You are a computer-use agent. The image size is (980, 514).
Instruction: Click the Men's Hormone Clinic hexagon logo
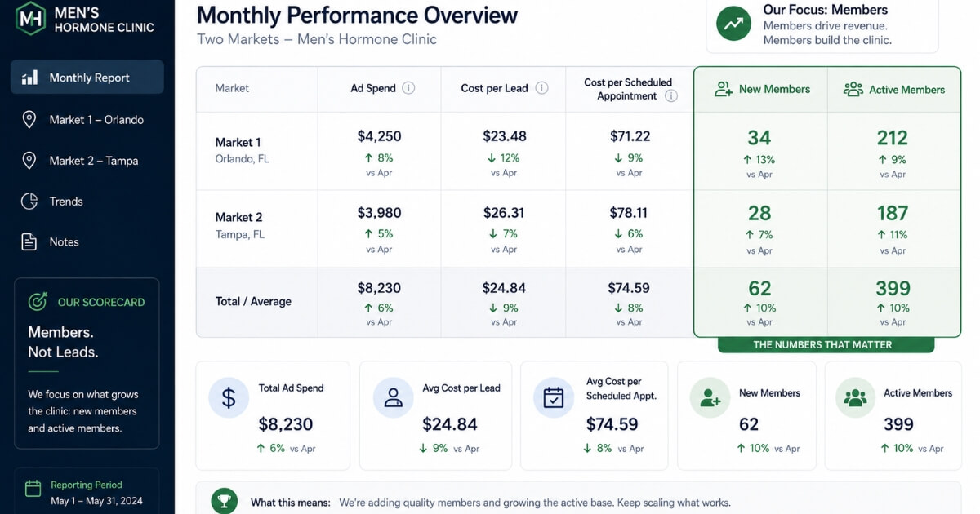click(31, 18)
